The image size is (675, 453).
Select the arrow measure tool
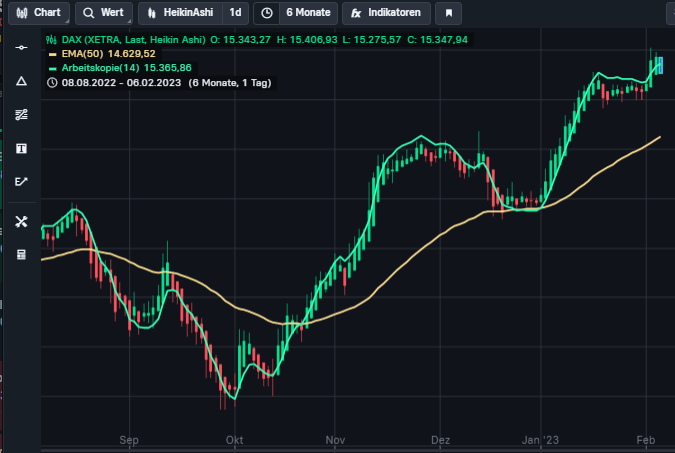click(x=21, y=182)
